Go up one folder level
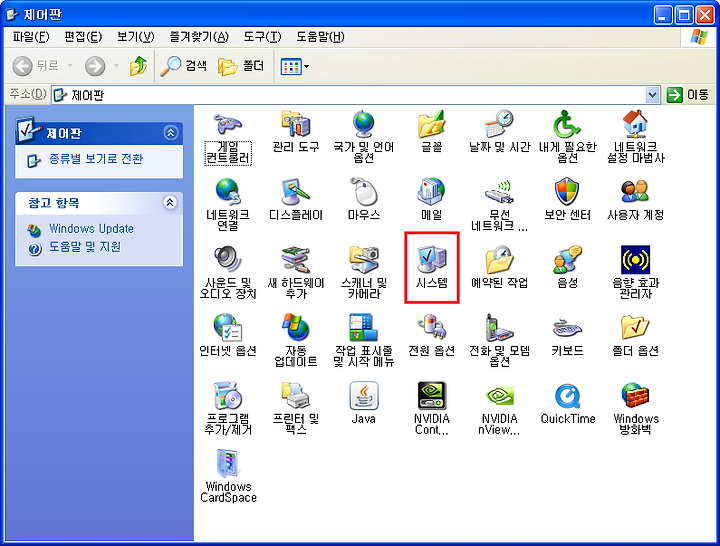 click(138, 66)
